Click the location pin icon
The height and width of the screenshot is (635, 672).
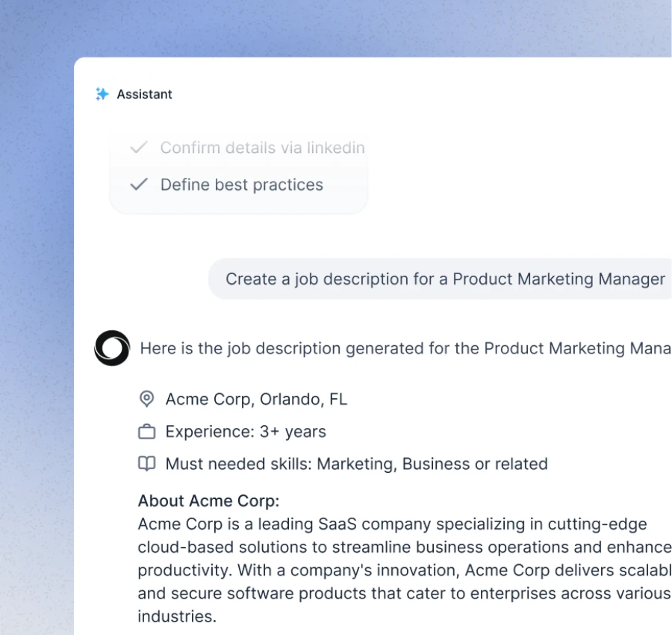coord(147,399)
